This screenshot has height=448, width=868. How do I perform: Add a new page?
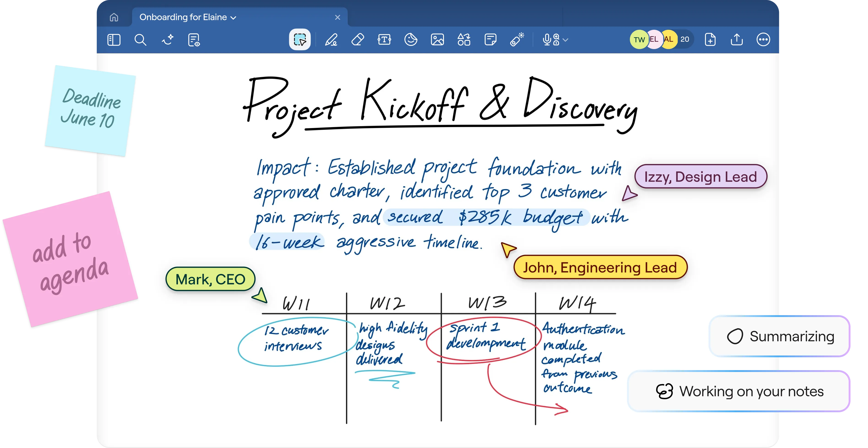coord(710,40)
